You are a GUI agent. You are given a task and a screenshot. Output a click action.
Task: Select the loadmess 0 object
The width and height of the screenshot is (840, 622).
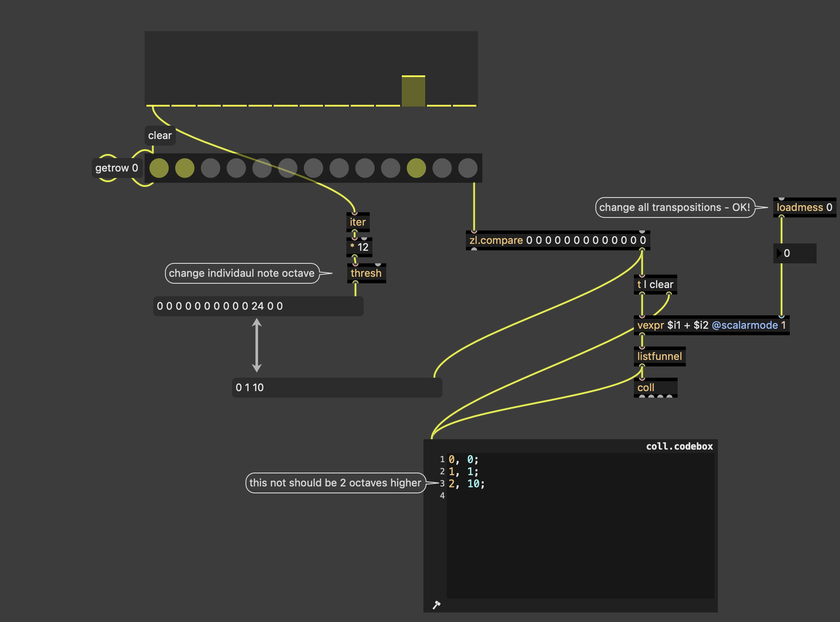804,207
